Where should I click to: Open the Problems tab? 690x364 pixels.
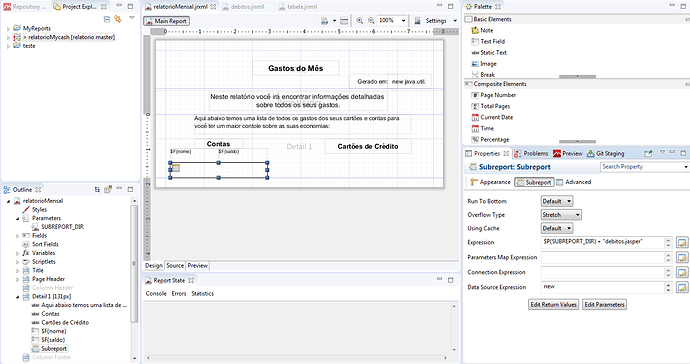[x=531, y=154]
